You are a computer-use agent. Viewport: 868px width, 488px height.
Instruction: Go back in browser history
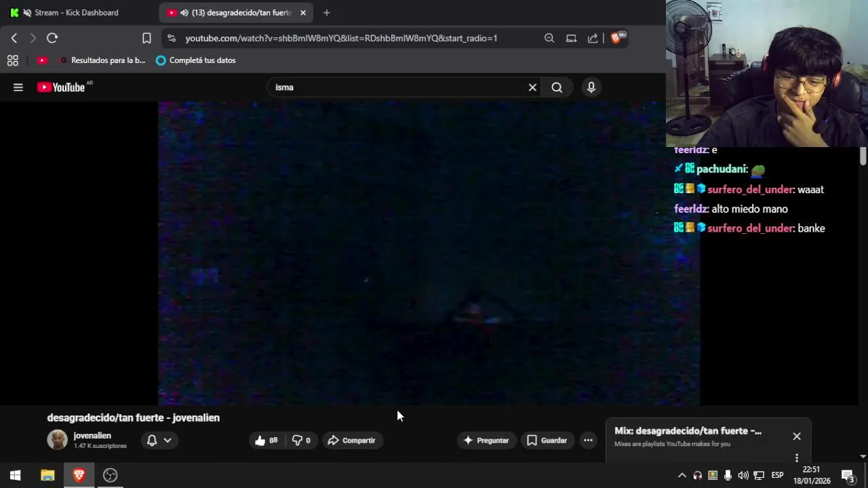click(14, 38)
